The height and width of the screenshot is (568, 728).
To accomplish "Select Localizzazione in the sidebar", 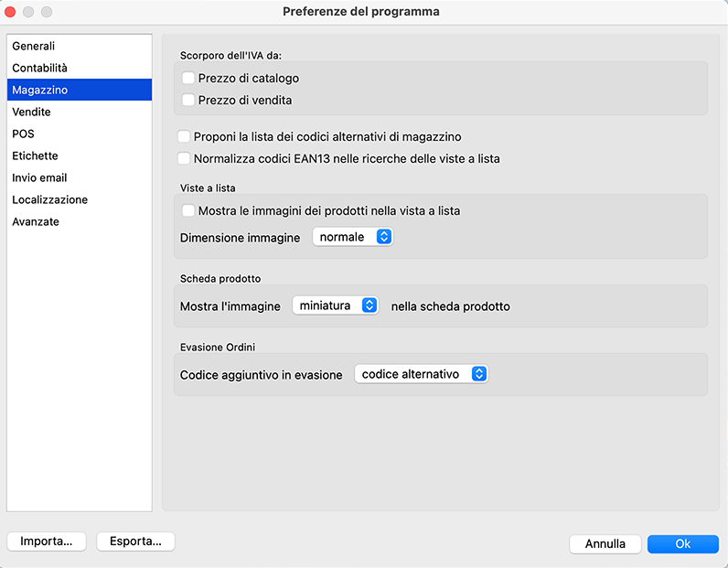I will point(49,199).
